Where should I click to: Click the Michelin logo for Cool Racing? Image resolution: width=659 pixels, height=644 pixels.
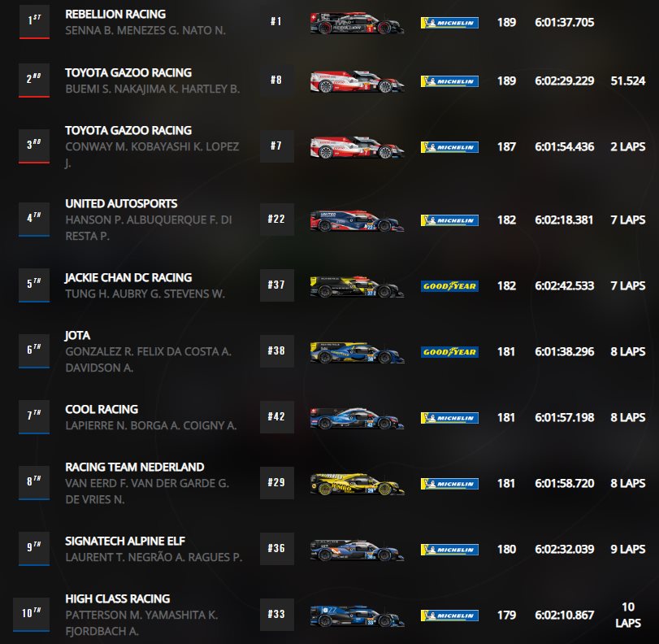[449, 418]
